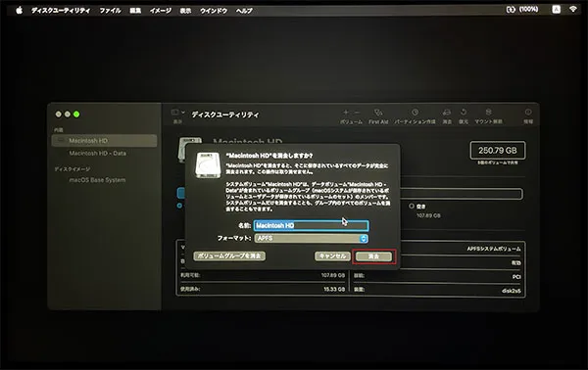588x370 pixels.
Task: Click the info (情報) toolbar icon
Action: point(528,113)
